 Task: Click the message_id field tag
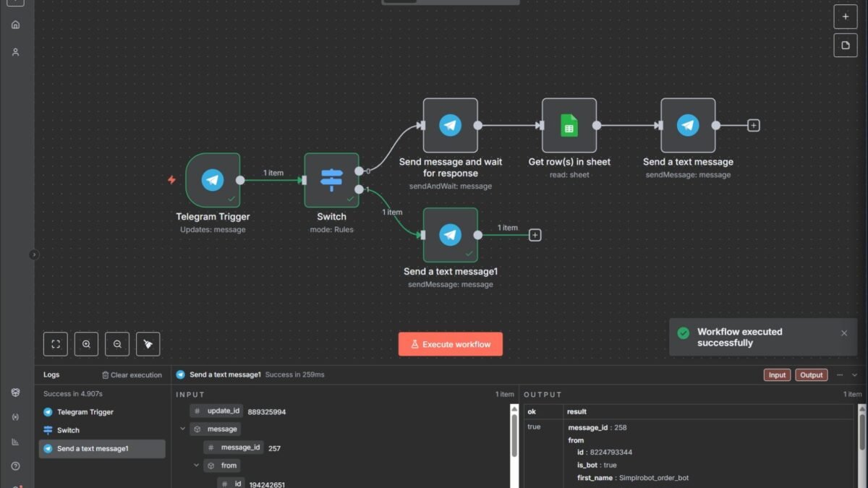[233, 448]
